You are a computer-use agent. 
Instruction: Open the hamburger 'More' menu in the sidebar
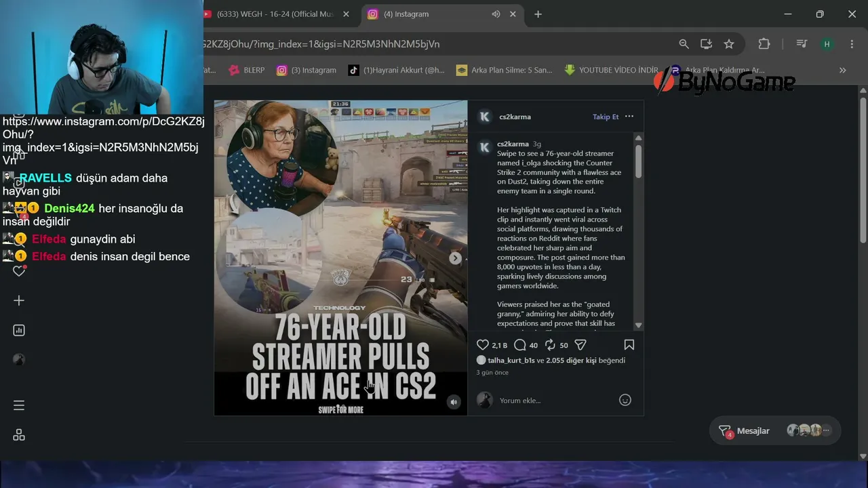point(19,405)
